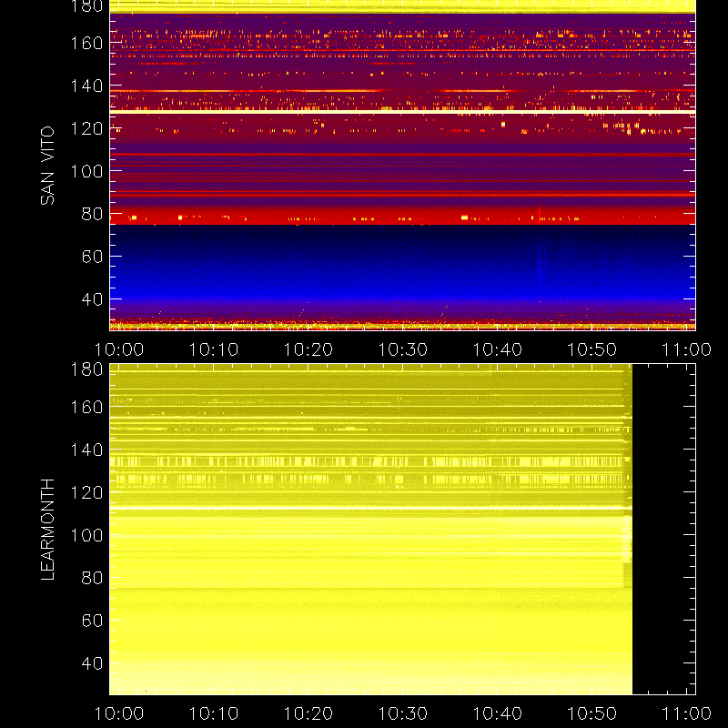
Task: Select San Vito plot's 40 frequency label
Action: (92, 299)
